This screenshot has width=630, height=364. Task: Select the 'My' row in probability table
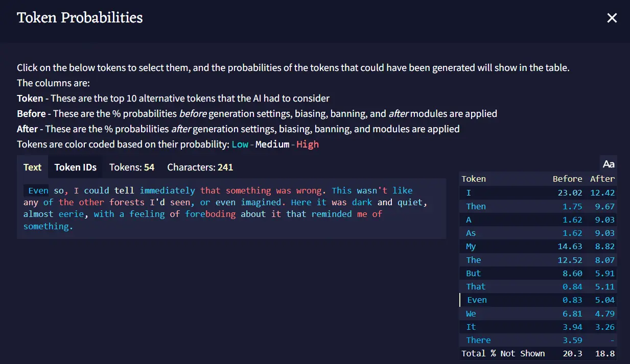[x=538, y=247]
